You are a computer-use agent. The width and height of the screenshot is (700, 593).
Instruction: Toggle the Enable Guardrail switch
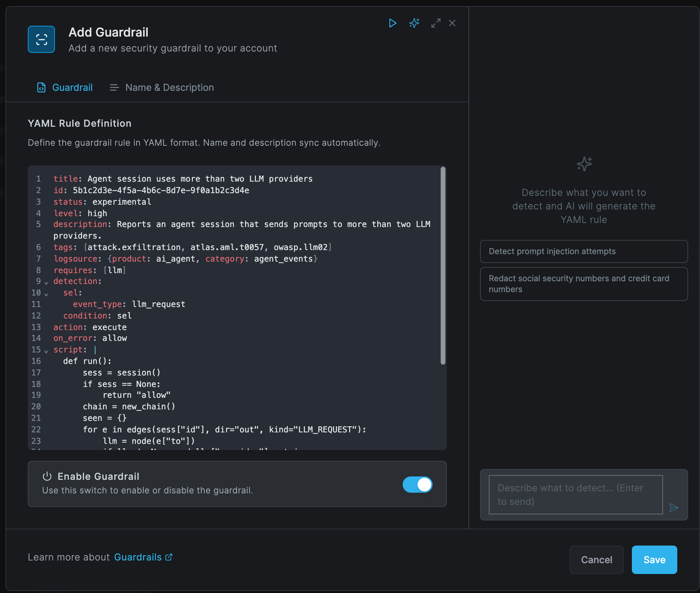tap(417, 484)
